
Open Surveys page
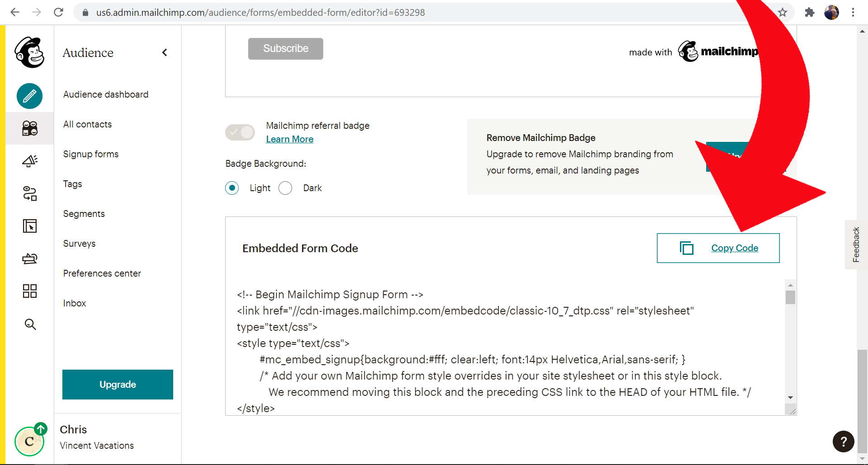click(79, 244)
